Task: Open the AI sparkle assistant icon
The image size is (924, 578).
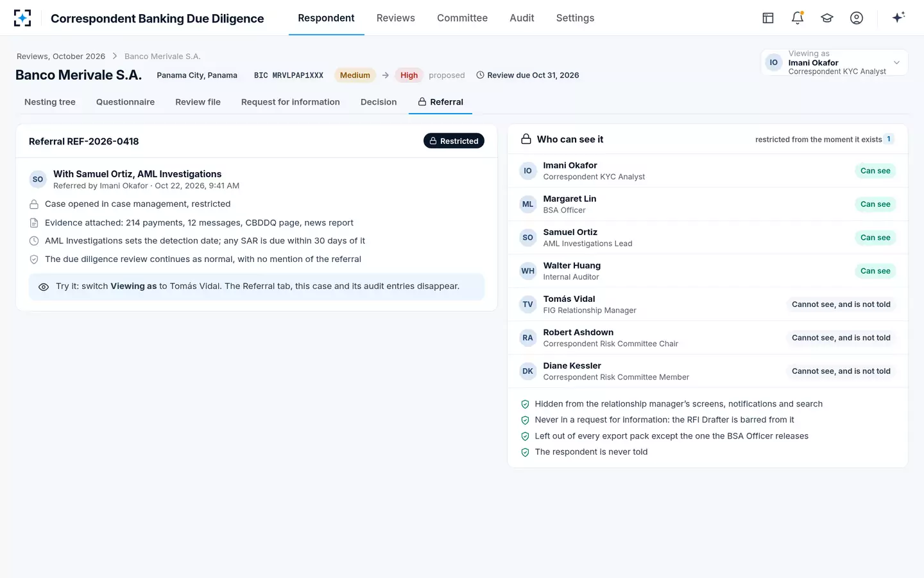Action: (898, 17)
